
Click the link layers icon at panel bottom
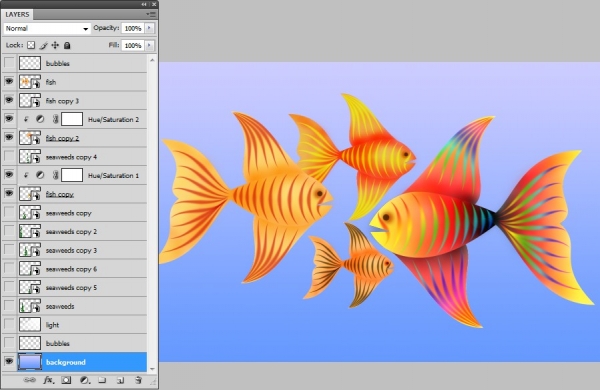click(29, 380)
